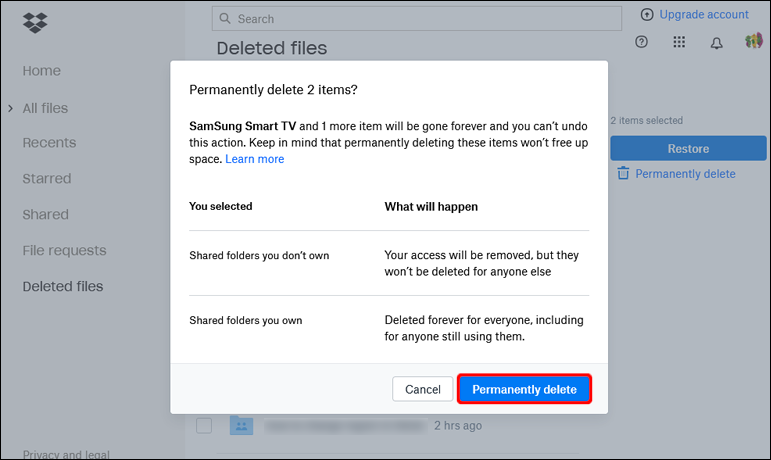
Task: Open the app grid launcher icon
Action: click(679, 42)
